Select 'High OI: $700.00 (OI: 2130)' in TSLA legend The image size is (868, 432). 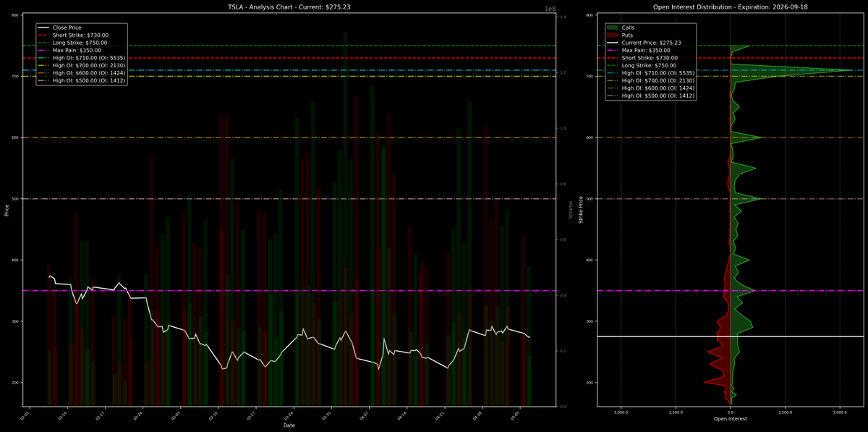[x=89, y=65]
